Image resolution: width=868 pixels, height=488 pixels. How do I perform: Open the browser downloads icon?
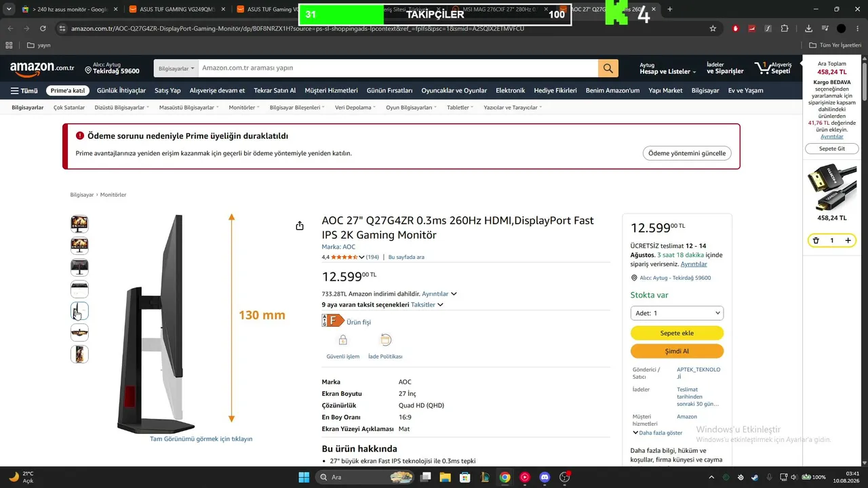(x=808, y=28)
